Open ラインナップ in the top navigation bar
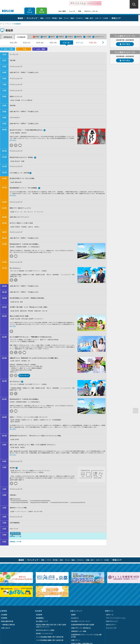 click(x=32, y=18)
